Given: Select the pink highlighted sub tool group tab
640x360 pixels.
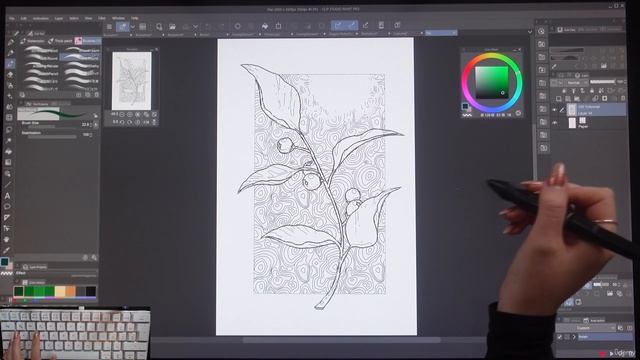Looking at the screenshot, I should [87, 41].
